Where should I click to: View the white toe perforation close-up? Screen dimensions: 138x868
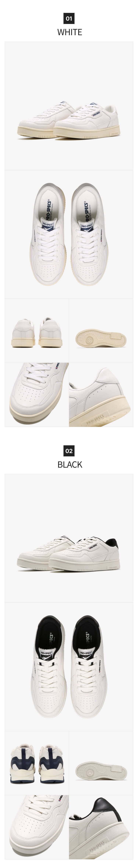pos(37,395)
